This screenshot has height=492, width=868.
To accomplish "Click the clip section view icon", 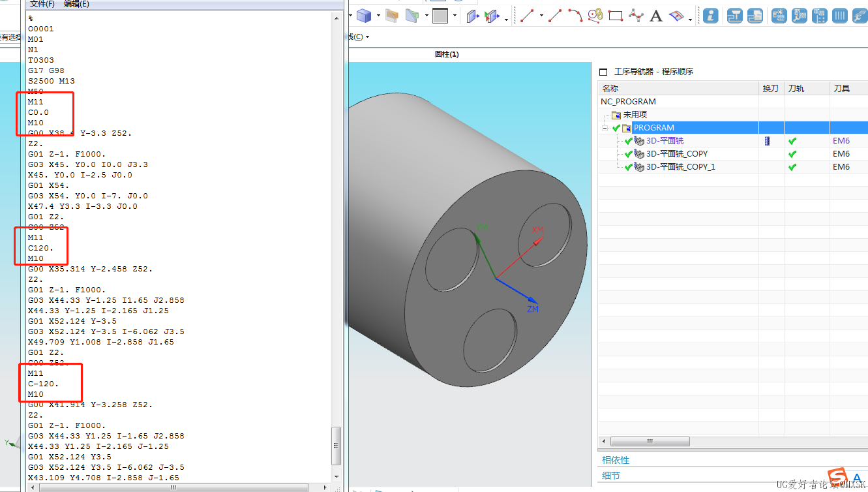I will pyautogui.click(x=412, y=15).
